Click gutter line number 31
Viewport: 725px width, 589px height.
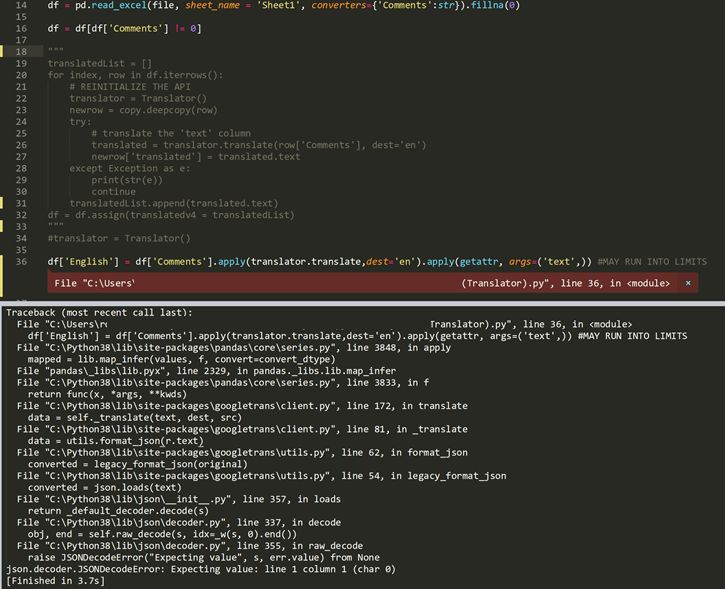[21, 203]
